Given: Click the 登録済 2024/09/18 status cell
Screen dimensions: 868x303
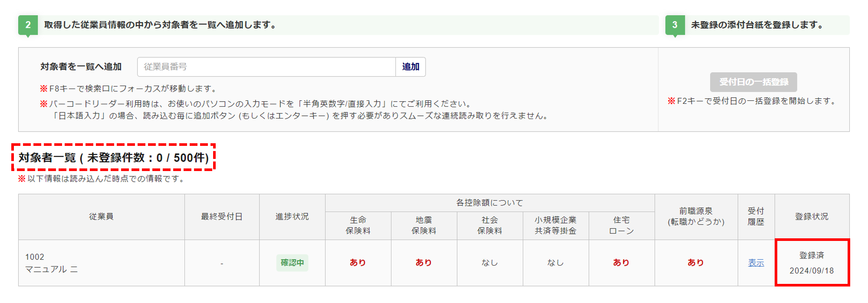Looking at the screenshot, I should tap(812, 263).
